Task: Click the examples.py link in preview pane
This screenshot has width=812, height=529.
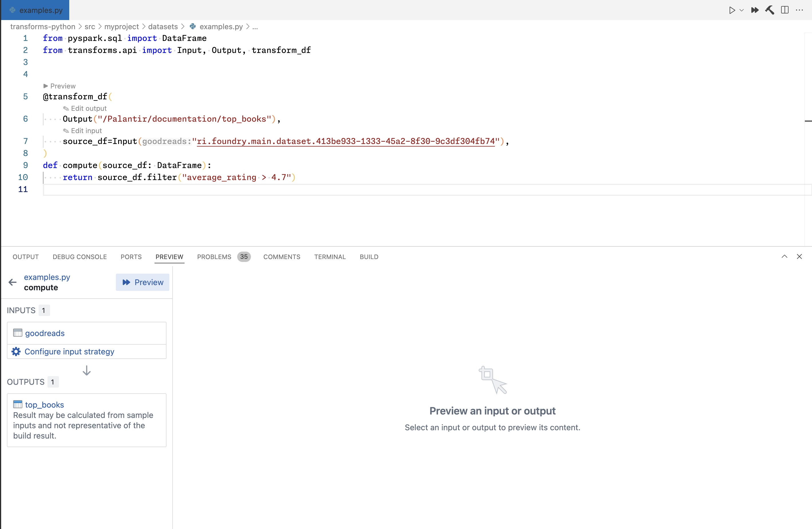Action: [47, 277]
